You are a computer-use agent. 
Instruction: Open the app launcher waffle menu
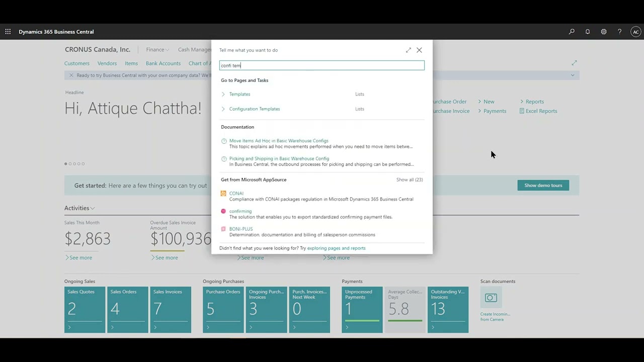point(8,32)
